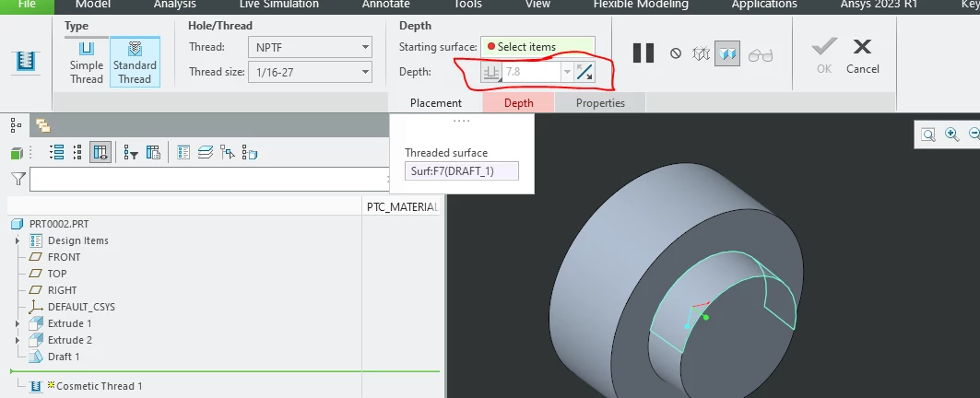
Task: Expand the Extrude 2 feature
Action: (x=18, y=340)
